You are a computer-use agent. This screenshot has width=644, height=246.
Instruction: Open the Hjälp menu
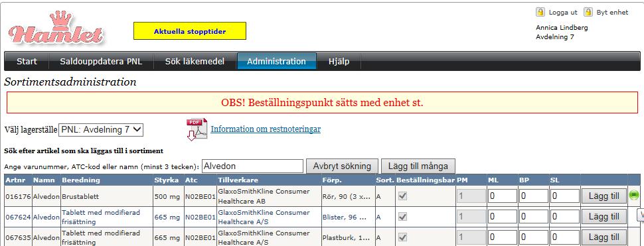pyautogui.click(x=339, y=62)
